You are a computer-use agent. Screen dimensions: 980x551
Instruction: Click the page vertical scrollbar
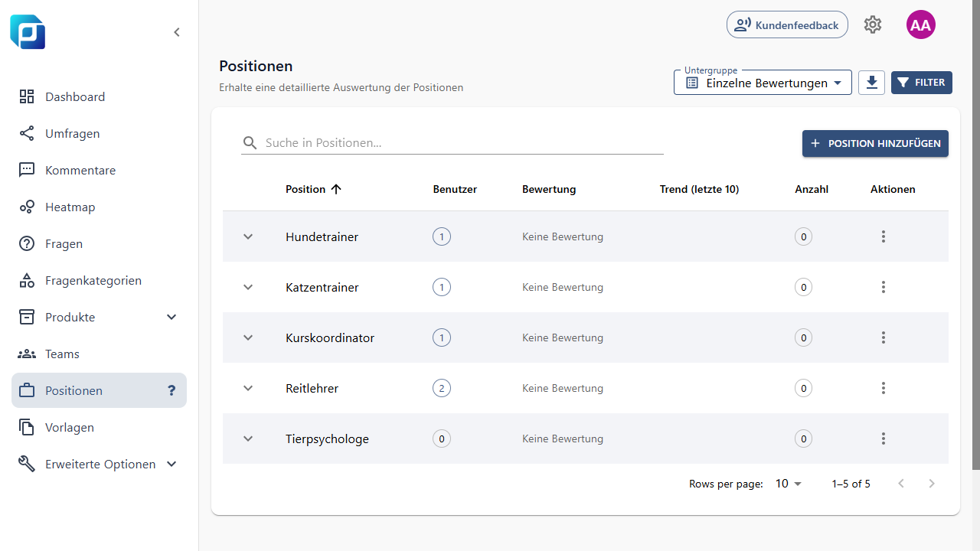[x=976, y=234]
